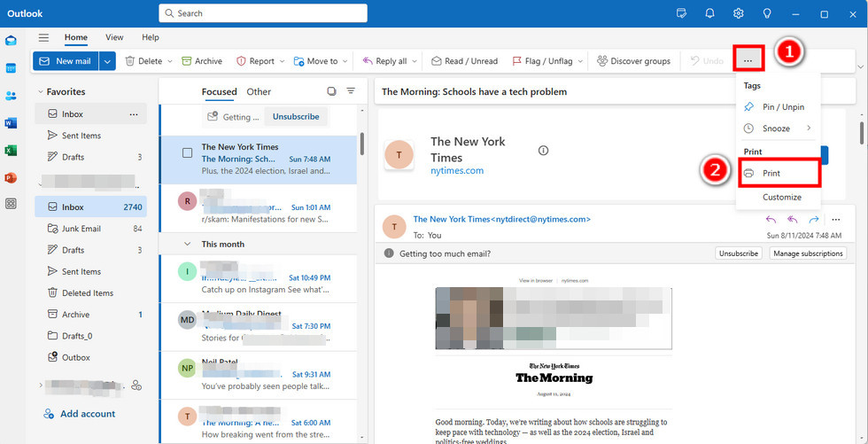Click the Add account link
868x444 pixels.
click(87, 414)
